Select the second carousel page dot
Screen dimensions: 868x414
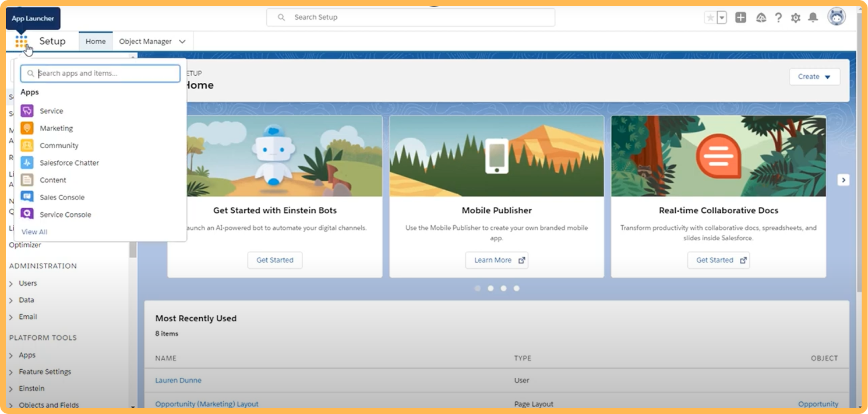(491, 288)
